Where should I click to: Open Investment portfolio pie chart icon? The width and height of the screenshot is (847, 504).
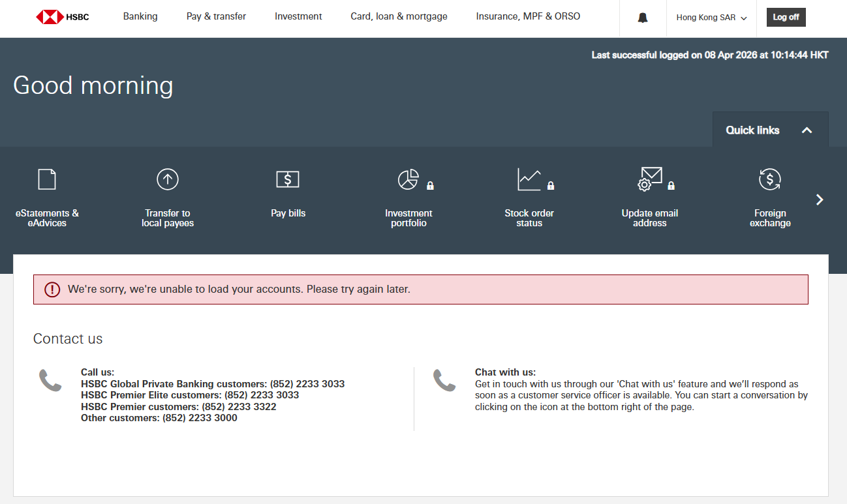point(408,179)
